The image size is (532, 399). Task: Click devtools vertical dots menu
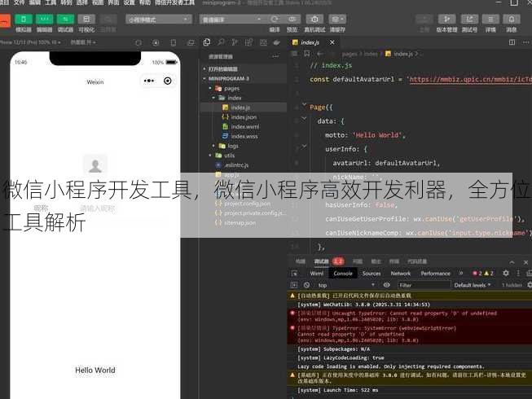coord(518,274)
